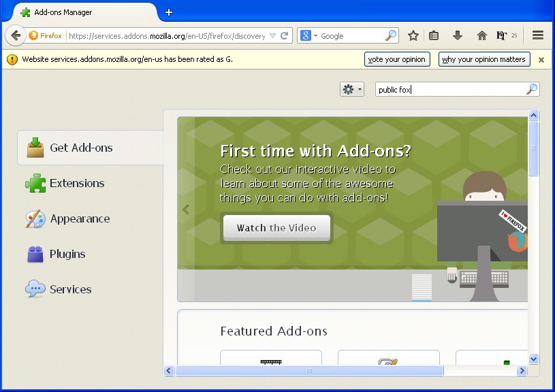Go back with the back arrow button
Screen dimensions: 555x392
pyautogui.click(x=16, y=35)
